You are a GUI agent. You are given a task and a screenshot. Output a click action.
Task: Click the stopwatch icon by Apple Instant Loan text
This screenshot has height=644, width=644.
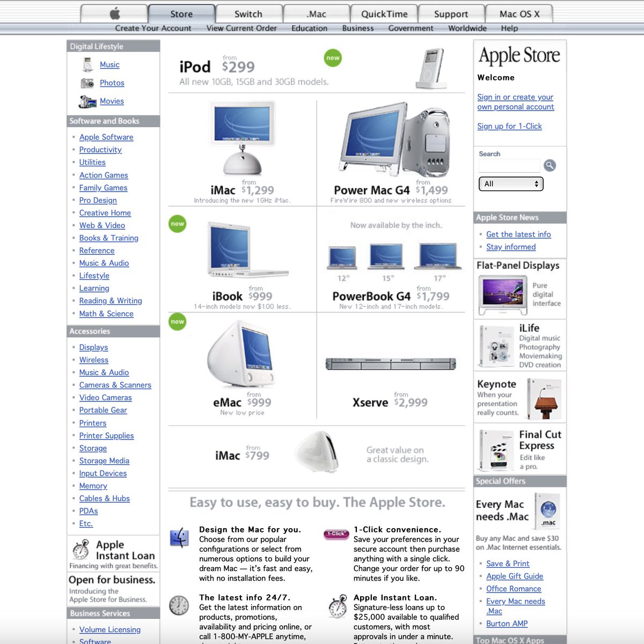pyautogui.click(x=338, y=606)
